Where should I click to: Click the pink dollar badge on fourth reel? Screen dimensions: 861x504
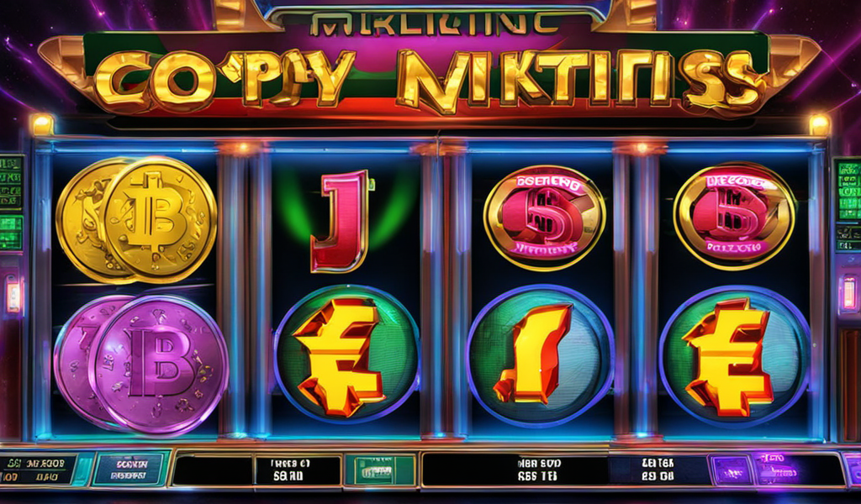734,216
